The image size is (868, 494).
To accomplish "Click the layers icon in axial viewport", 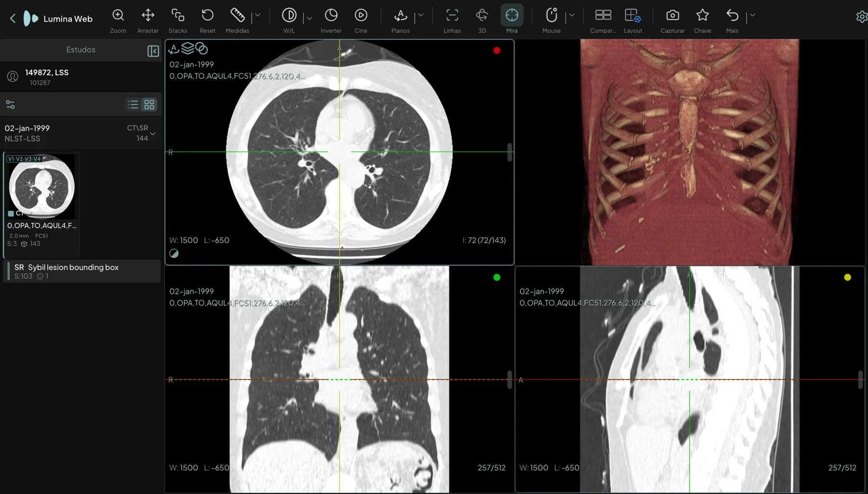I will pyautogui.click(x=188, y=48).
